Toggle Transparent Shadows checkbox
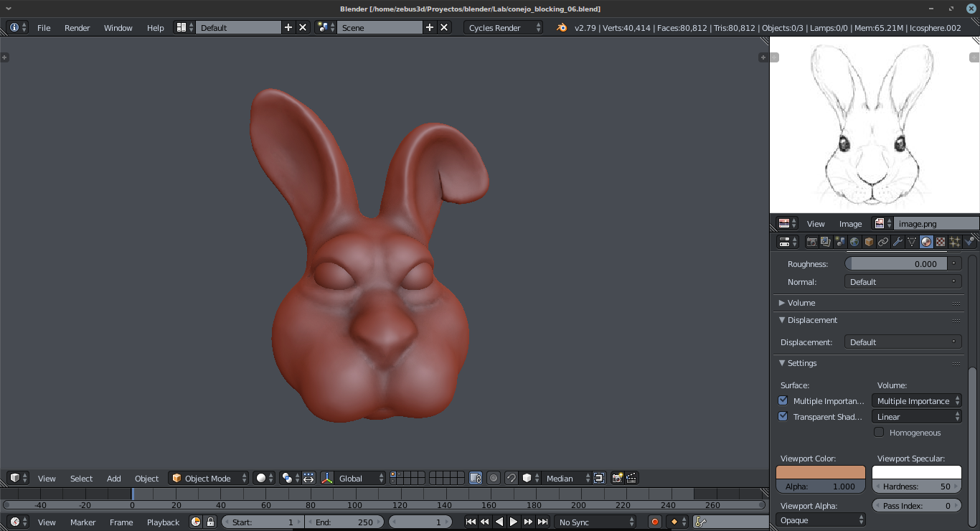 (x=783, y=416)
